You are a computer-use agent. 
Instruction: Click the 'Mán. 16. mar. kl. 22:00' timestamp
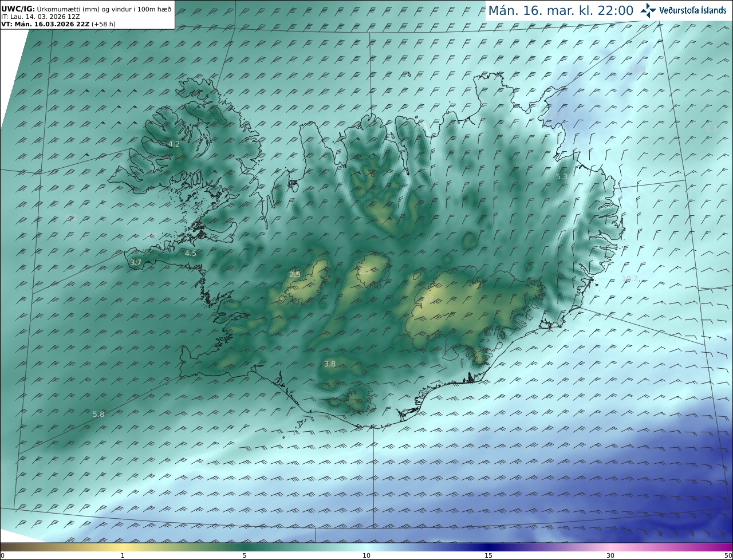coord(561,11)
